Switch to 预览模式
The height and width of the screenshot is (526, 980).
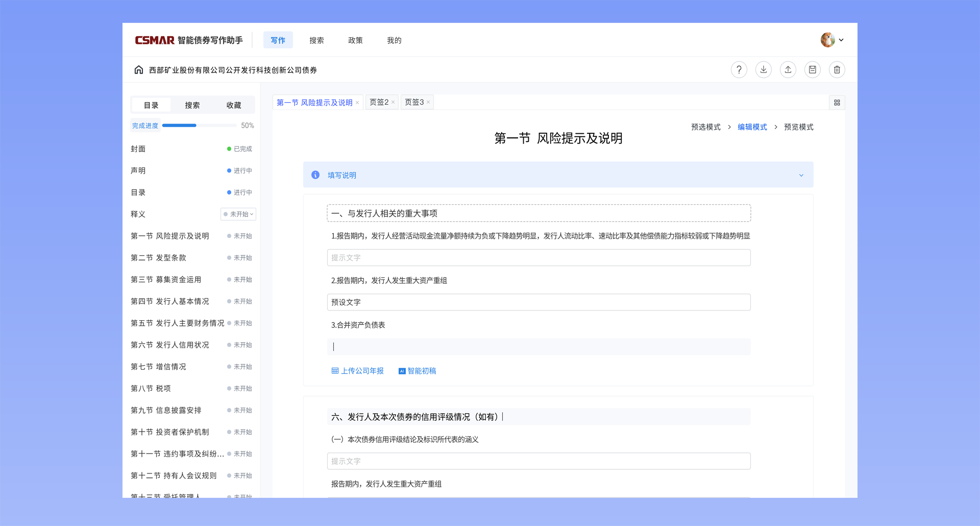coord(798,127)
